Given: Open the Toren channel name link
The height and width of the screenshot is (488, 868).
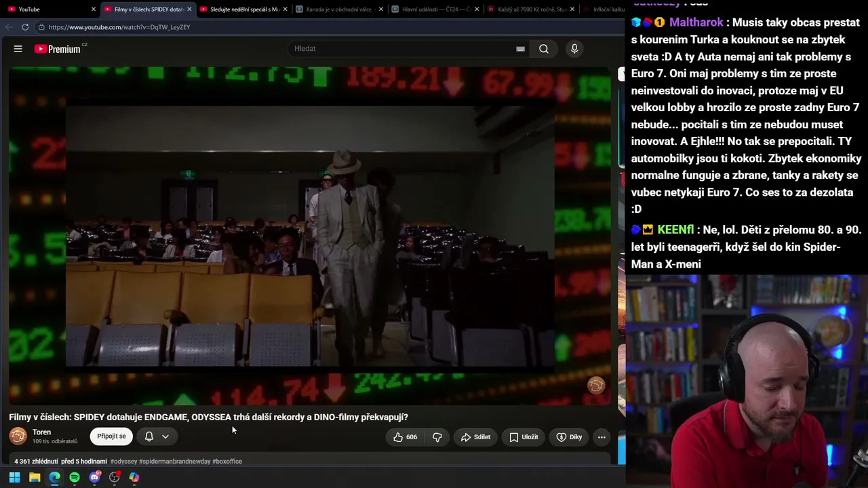Looking at the screenshot, I should 41,432.
